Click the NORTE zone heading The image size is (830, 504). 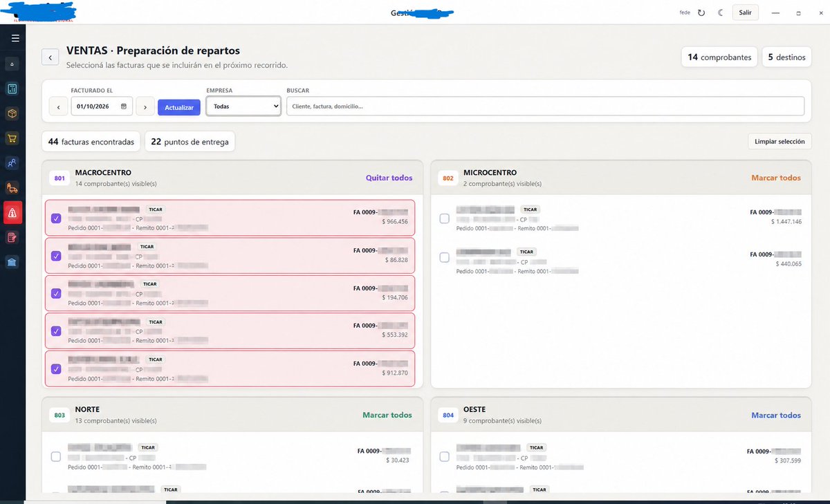pyautogui.click(x=87, y=410)
